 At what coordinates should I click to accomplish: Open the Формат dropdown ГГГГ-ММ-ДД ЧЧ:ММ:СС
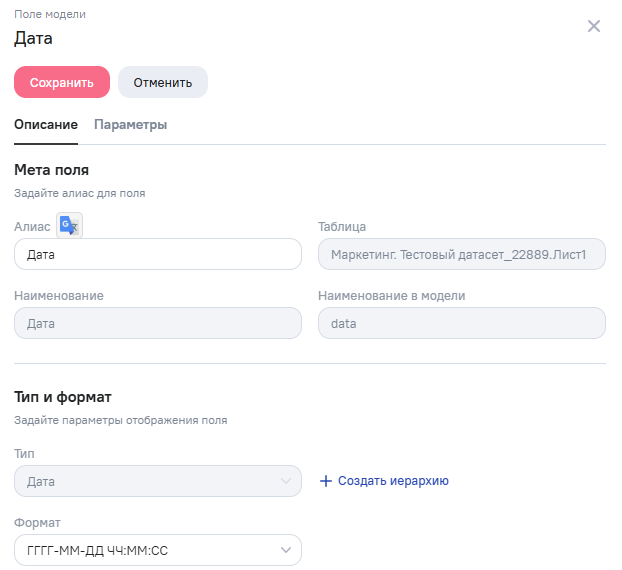(150, 550)
